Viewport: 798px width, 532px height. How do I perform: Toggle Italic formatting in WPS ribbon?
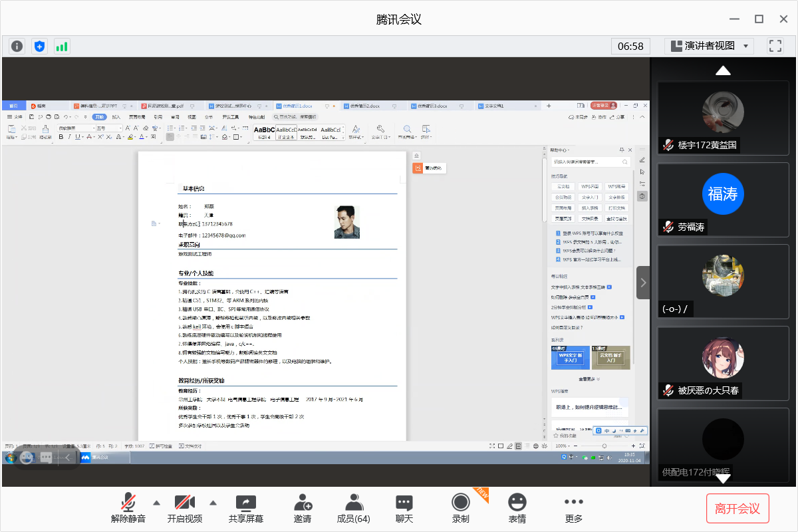tap(69, 137)
